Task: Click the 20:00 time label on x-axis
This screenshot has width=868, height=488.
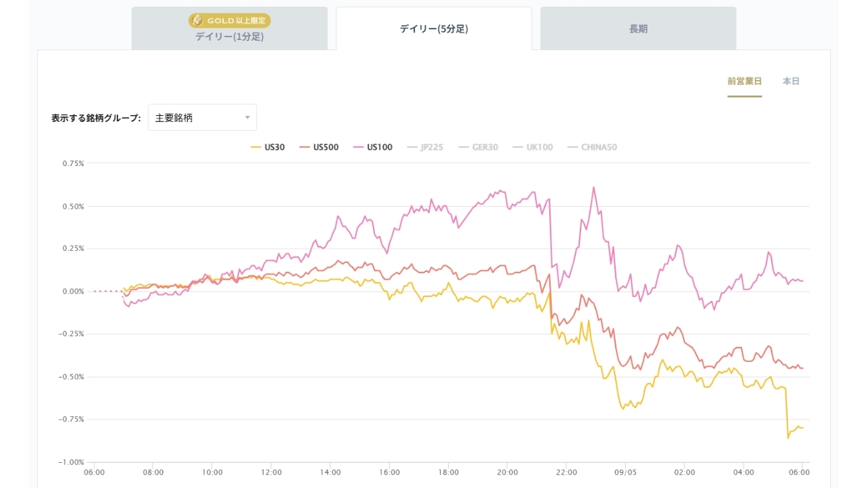Action: click(507, 472)
